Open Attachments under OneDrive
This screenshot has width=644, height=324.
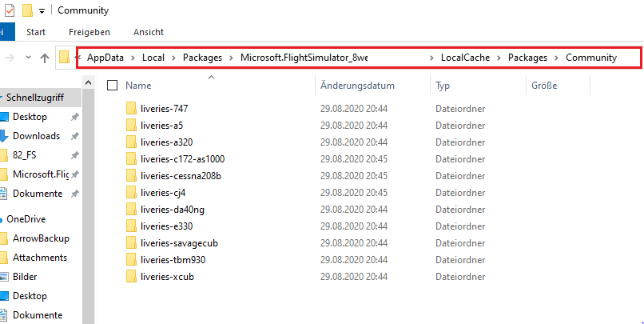pyautogui.click(x=39, y=258)
